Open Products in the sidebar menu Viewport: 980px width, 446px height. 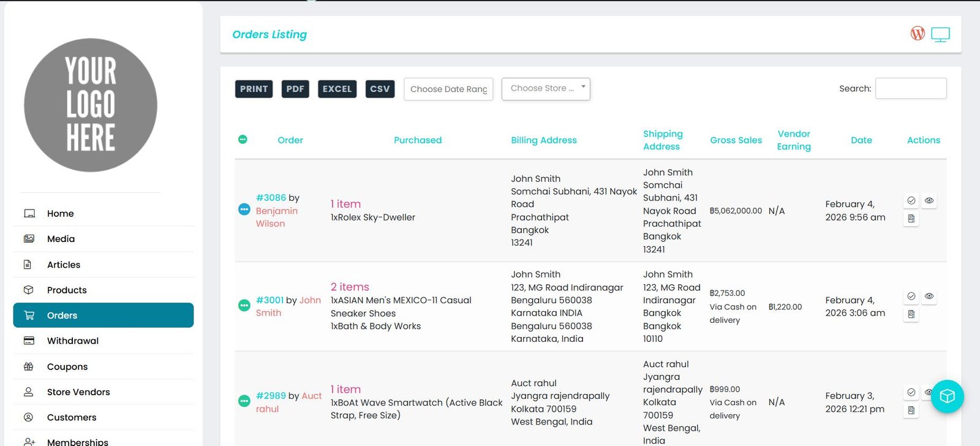pyautogui.click(x=67, y=290)
